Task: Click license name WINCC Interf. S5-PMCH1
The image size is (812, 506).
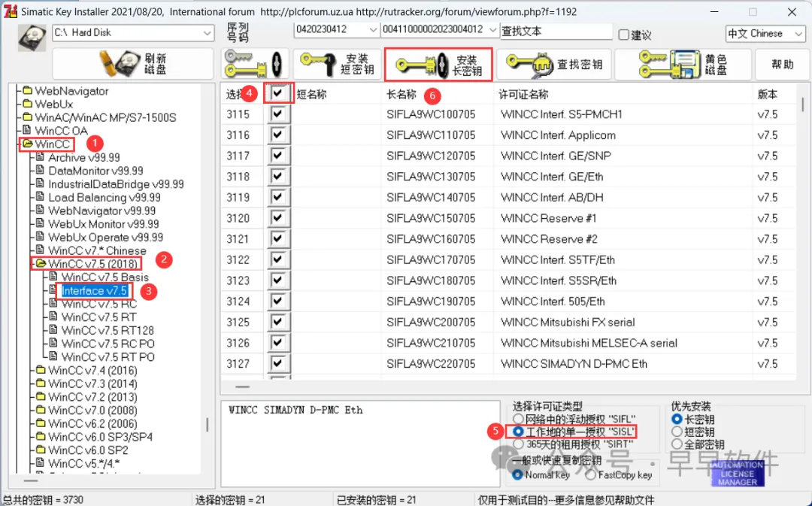Action: pos(562,114)
